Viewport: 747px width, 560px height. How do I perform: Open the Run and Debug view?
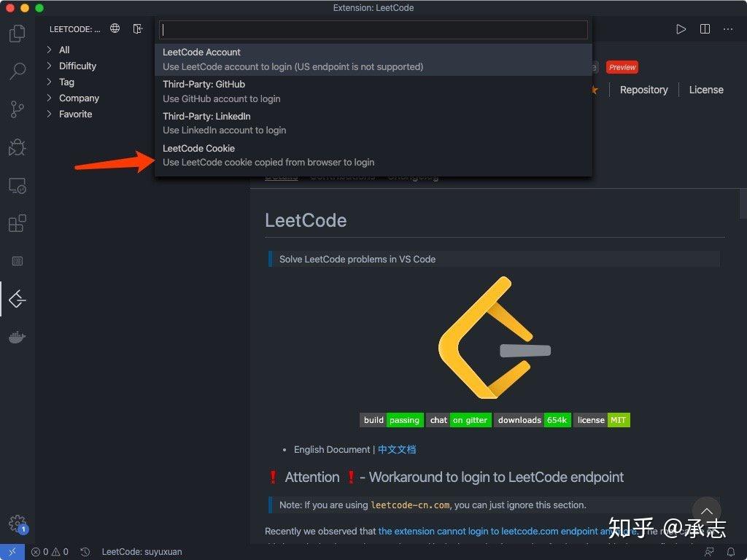click(x=16, y=147)
